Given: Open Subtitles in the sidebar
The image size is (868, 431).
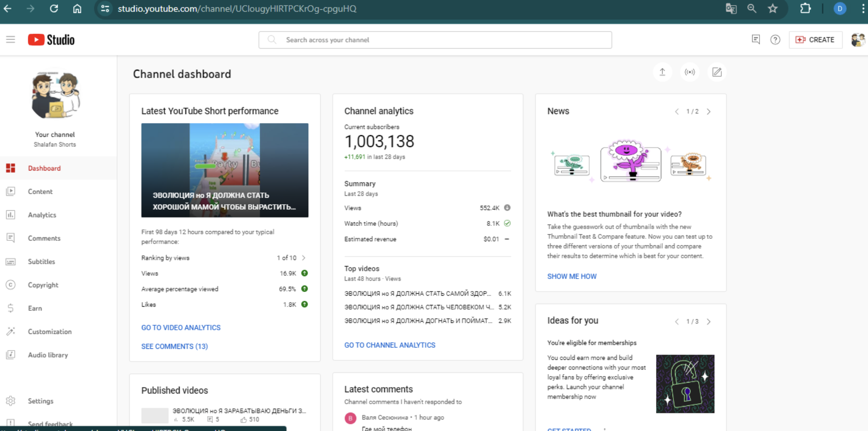Looking at the screenshot, I should point(58,261).
